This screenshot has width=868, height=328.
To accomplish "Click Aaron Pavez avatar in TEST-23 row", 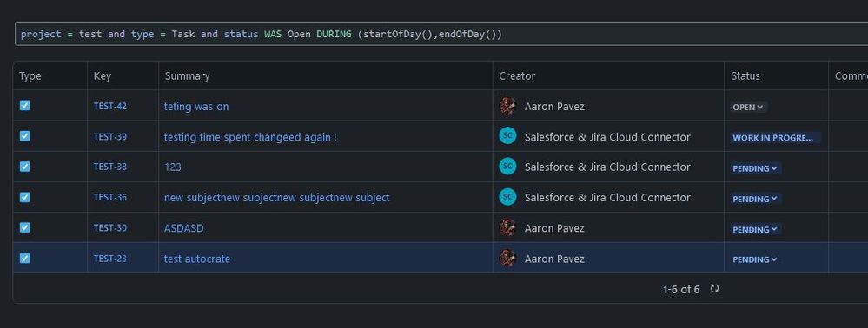I will [507, 258].
